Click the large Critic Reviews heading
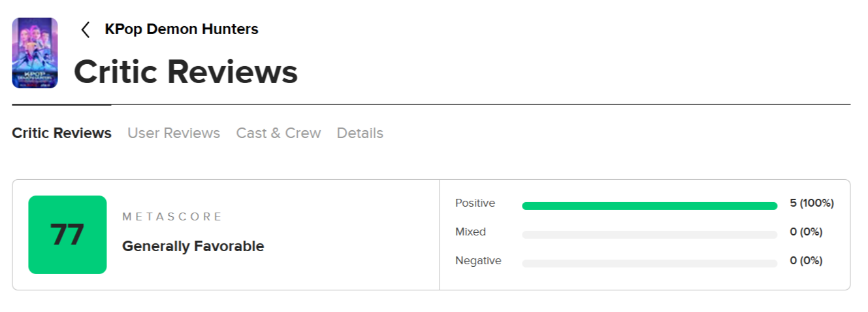The height and width of the screenshot is (312, 868). click(x=185, y=72)
